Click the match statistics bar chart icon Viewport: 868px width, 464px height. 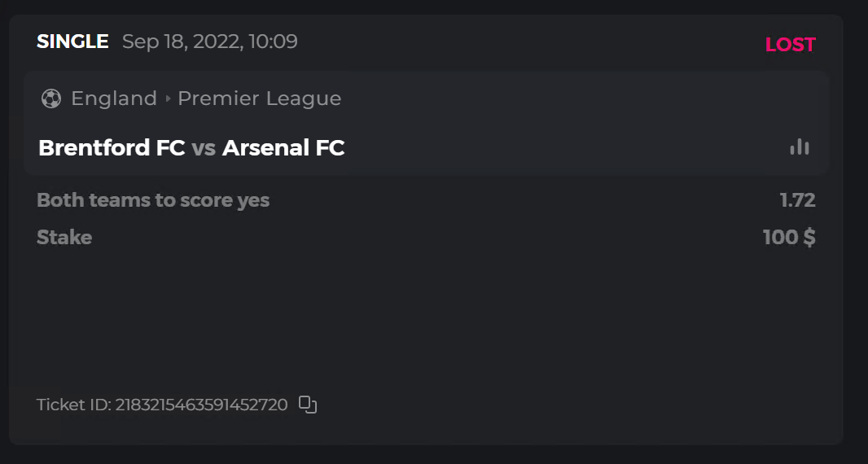[x=799, y=147]
